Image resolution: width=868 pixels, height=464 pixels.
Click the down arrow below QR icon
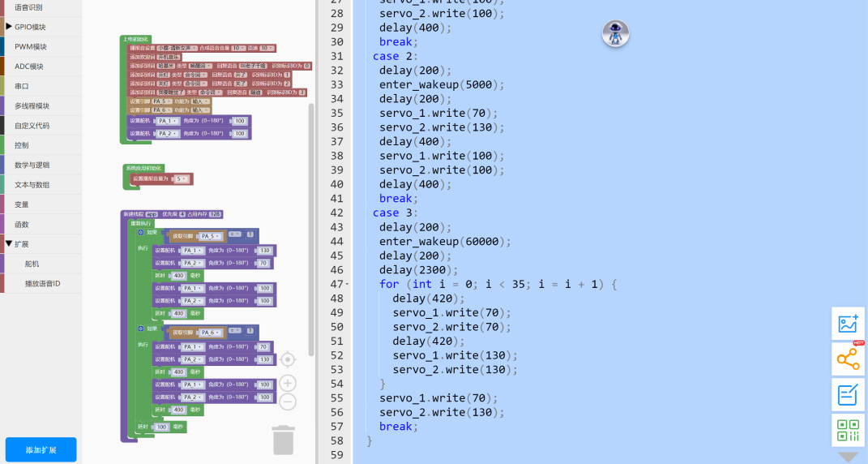848,458
